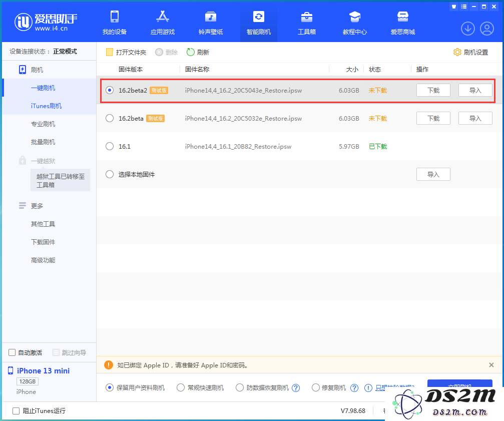Open 高级功能 in sidebar
The width and height of the screenshot is (504, 421).
click(x=43, y=260)
